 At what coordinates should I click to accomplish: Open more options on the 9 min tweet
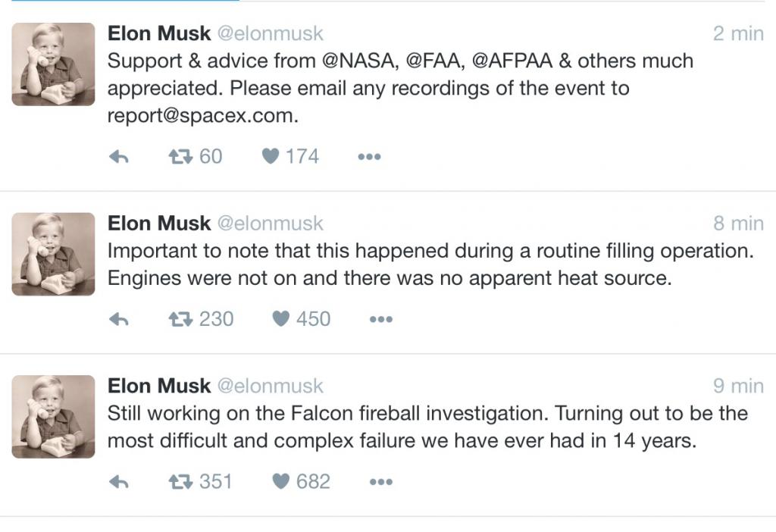pyautogui.click(x=381, y=481)
